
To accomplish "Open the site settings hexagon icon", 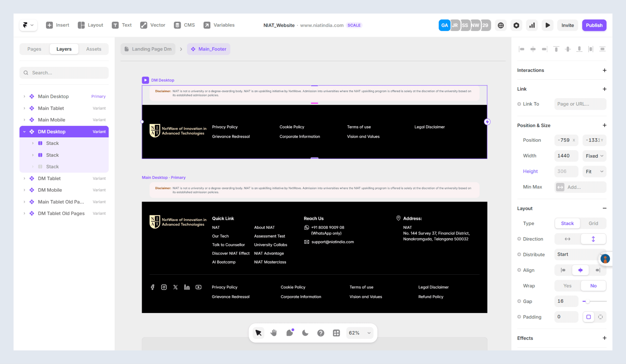I will [516, 25].
